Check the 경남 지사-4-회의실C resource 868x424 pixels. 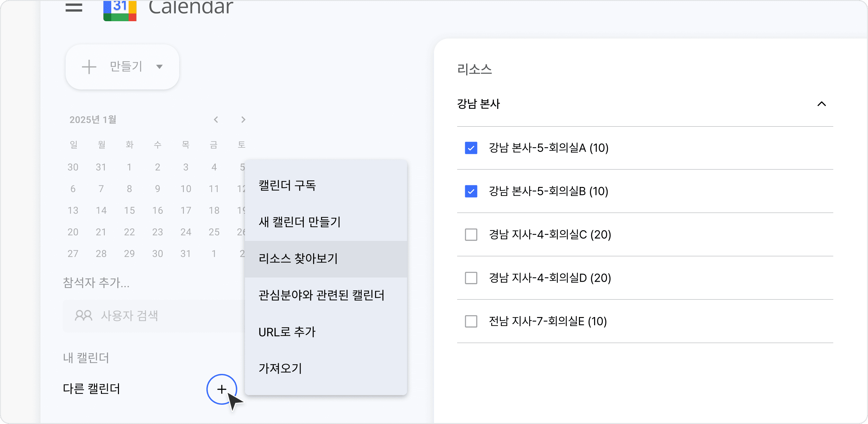click(471, 235)
